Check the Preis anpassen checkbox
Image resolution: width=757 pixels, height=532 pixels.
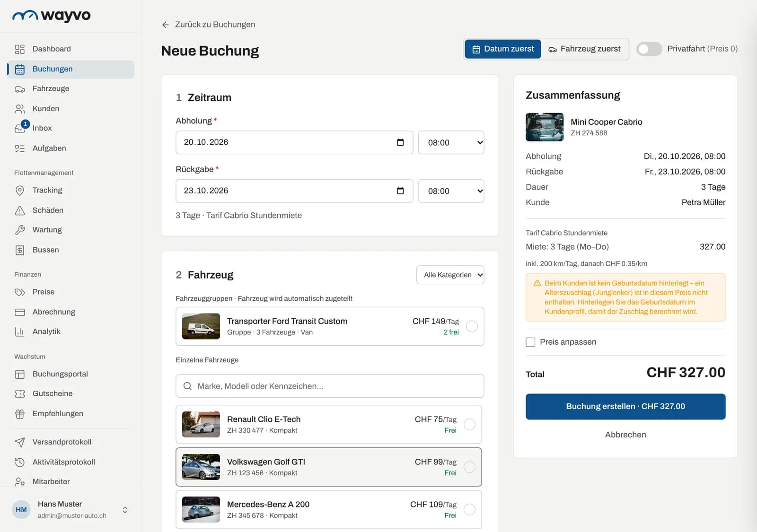click(530, 342)
